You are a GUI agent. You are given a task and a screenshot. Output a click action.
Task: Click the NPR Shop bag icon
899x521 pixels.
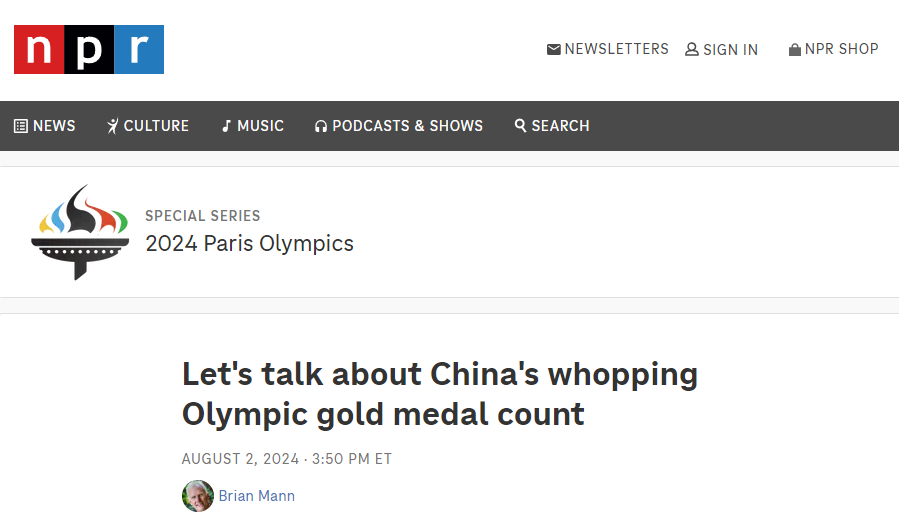(795, 49)
